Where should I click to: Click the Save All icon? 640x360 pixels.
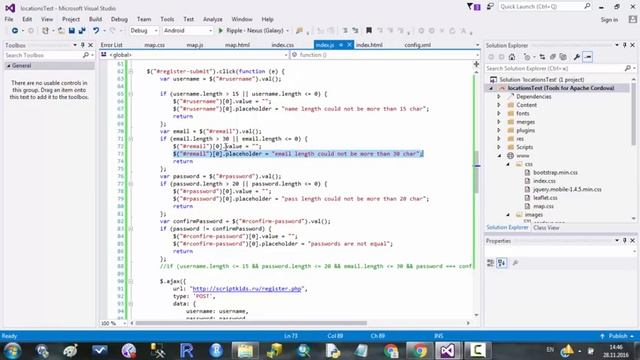click(82, 31)
